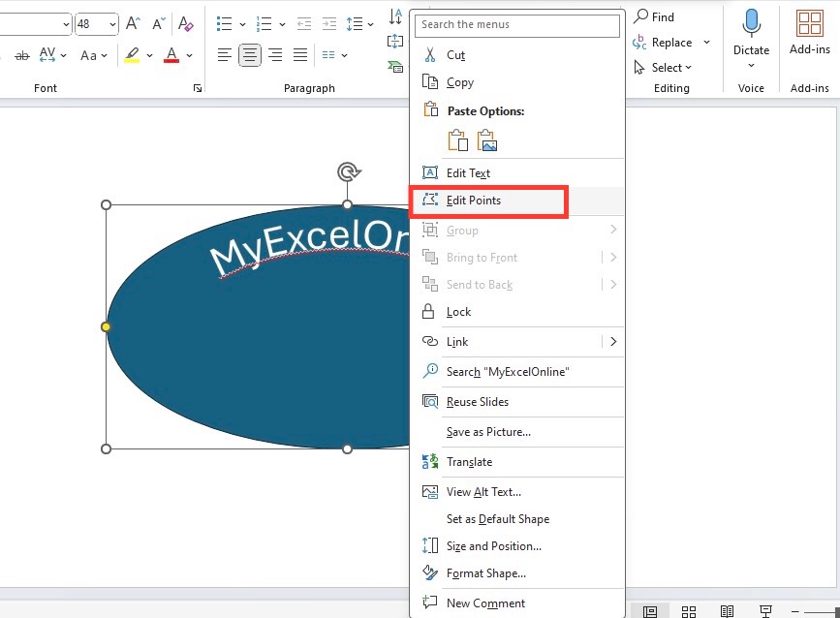Select the bullets list icon
This screenshot has width=840, height=618.
(224, 24)
